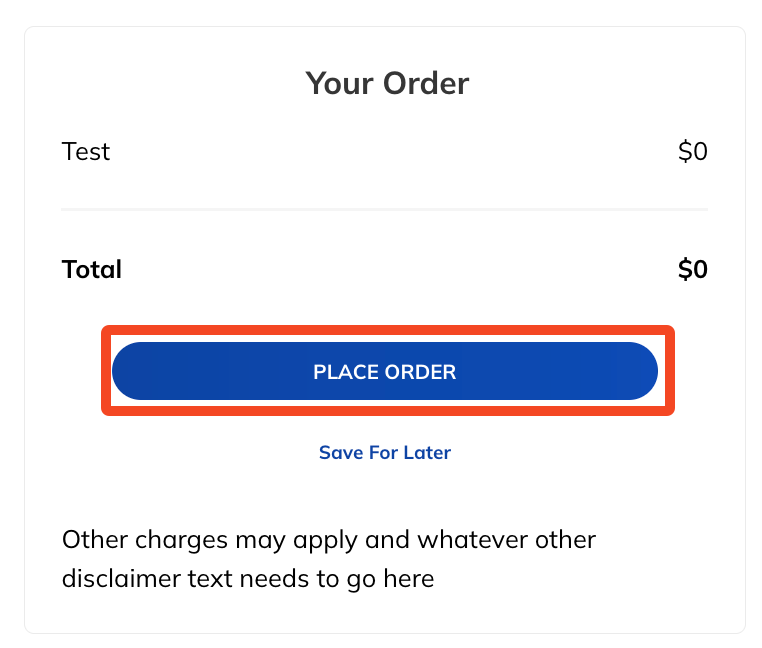Click the 'Other charges may apply' text line
This screenshot has width=762, height=648.
click(329, 540)
